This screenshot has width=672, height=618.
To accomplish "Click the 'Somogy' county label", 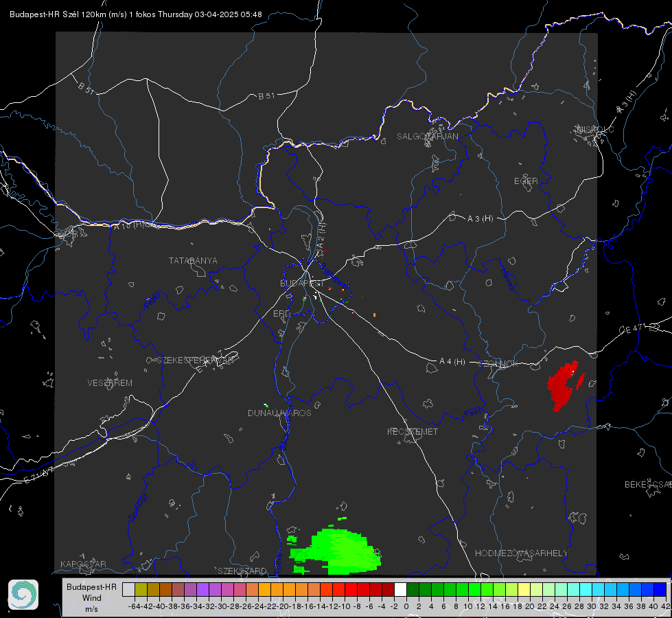I will pos(137,507).
